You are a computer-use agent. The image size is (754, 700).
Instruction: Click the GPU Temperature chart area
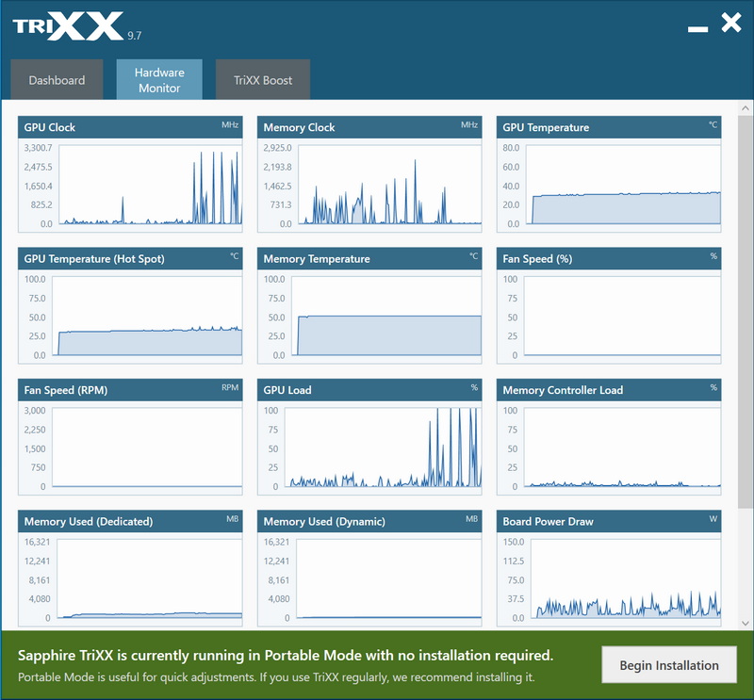click(623, 185)
